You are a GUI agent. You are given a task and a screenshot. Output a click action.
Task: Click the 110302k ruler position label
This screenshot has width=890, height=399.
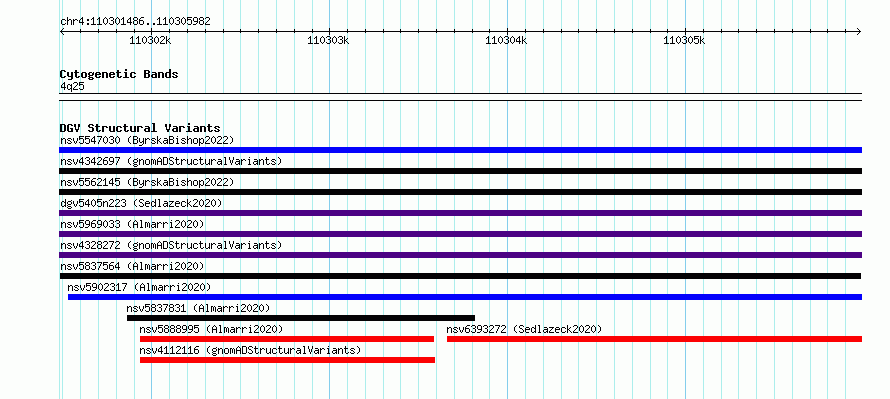click(x=150, y=40)
